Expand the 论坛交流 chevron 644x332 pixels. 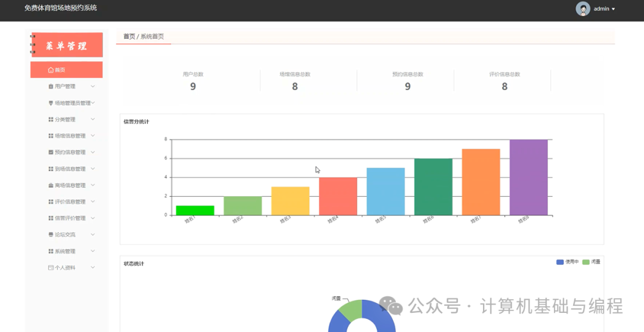coord(93,234)
